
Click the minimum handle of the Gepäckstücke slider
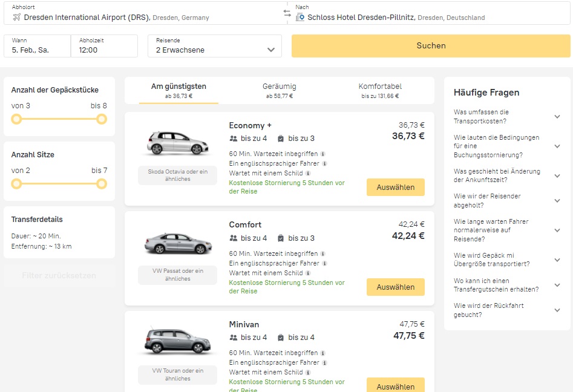point(16,119)
